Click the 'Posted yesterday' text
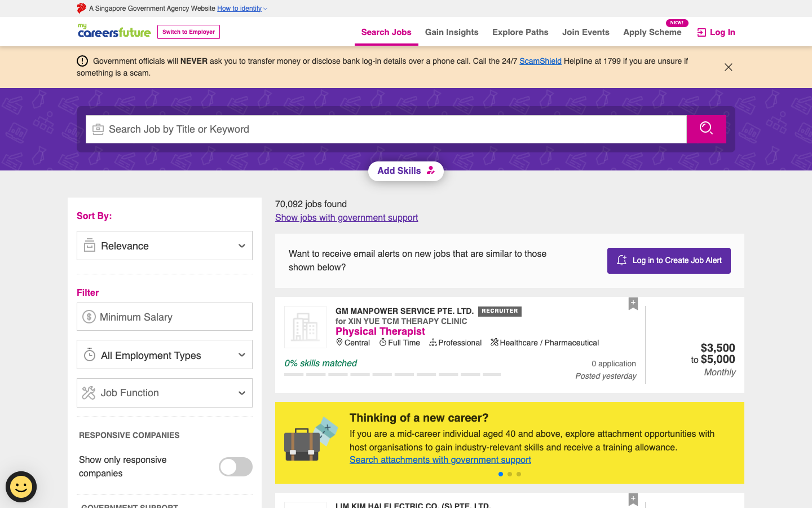This screenshot has height=508, width=812. click(606, 376)
